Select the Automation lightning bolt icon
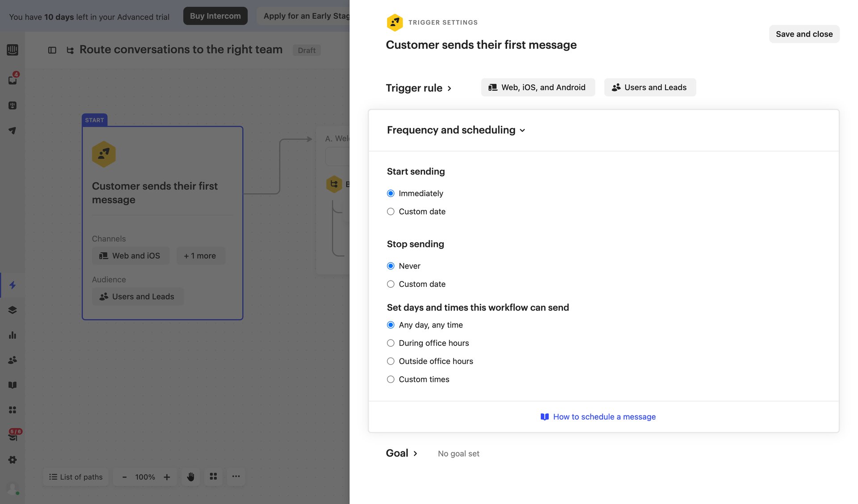 coord(13,286)
